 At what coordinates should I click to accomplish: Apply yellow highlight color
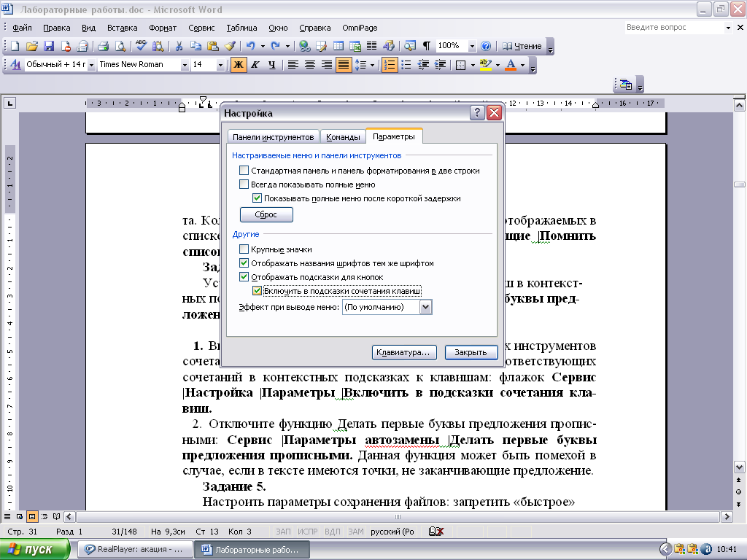pos(485,65)
